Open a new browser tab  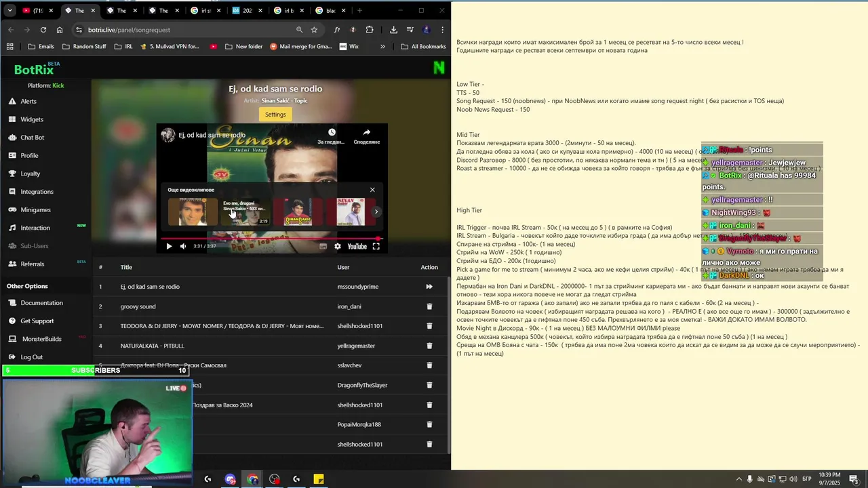coord(359,10)
